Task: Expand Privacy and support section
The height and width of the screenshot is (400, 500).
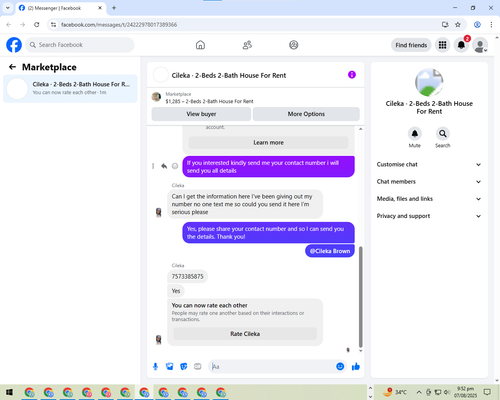Action: [x=429, y=216]
